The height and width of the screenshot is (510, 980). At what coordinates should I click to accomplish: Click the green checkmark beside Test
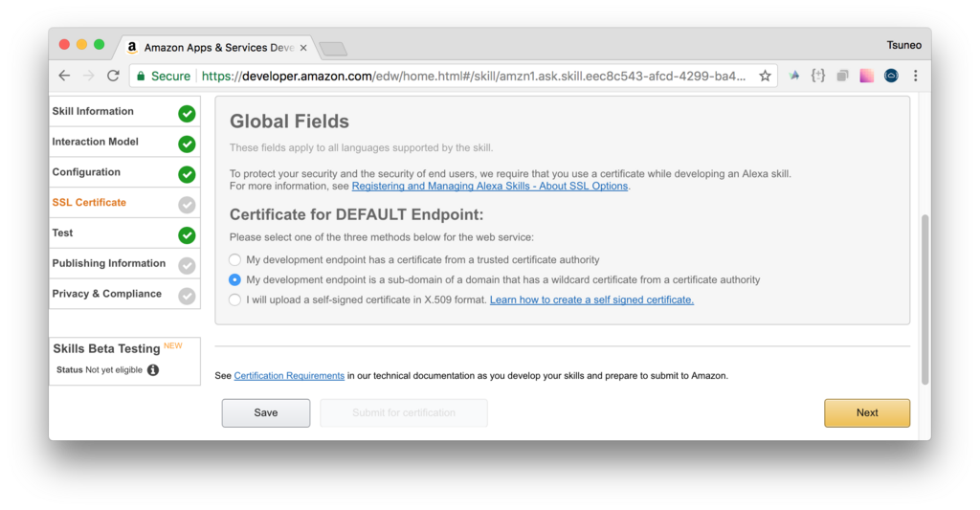(x=187, y=235)
